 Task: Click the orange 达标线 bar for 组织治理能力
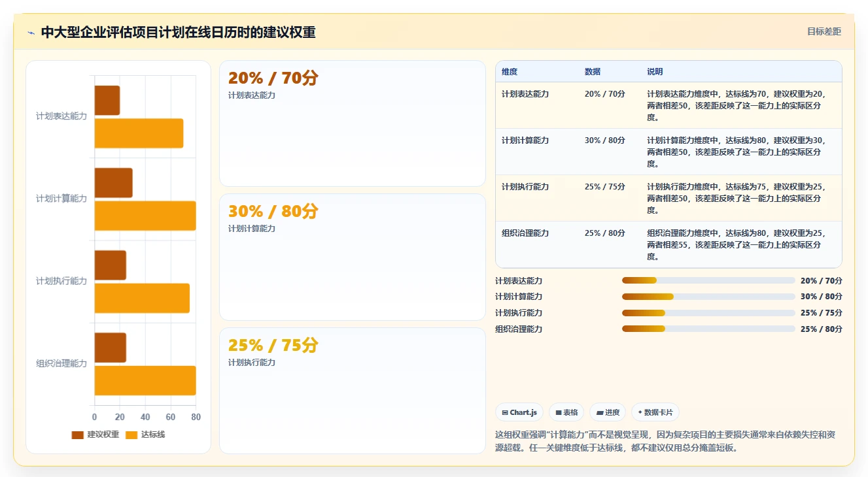pos(145,380)
